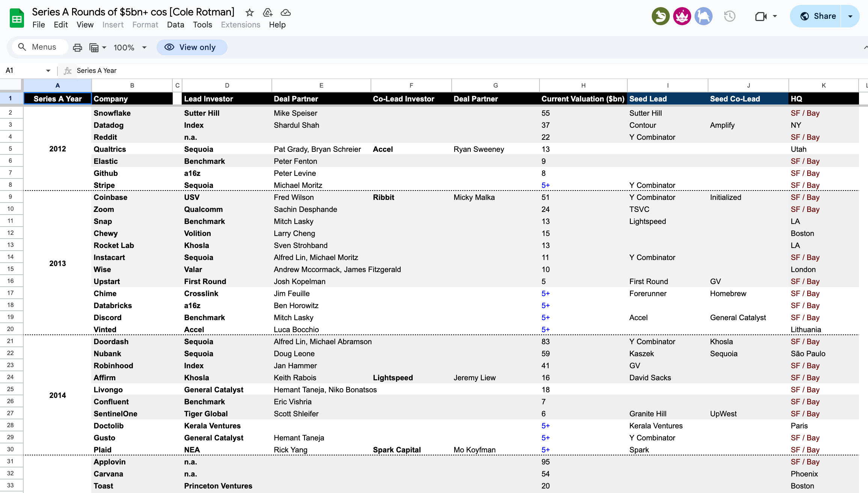Click the General Catalyst seed co-lead cell
The width and height of the screenshot is (868, 493).
749,318
